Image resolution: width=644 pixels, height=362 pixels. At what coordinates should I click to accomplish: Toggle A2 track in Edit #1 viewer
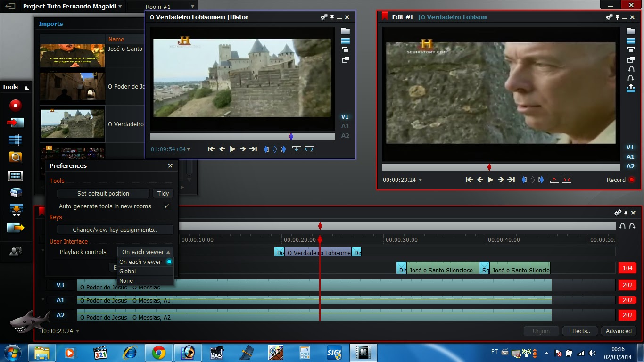pyautogui.click(x=630, y=166)
